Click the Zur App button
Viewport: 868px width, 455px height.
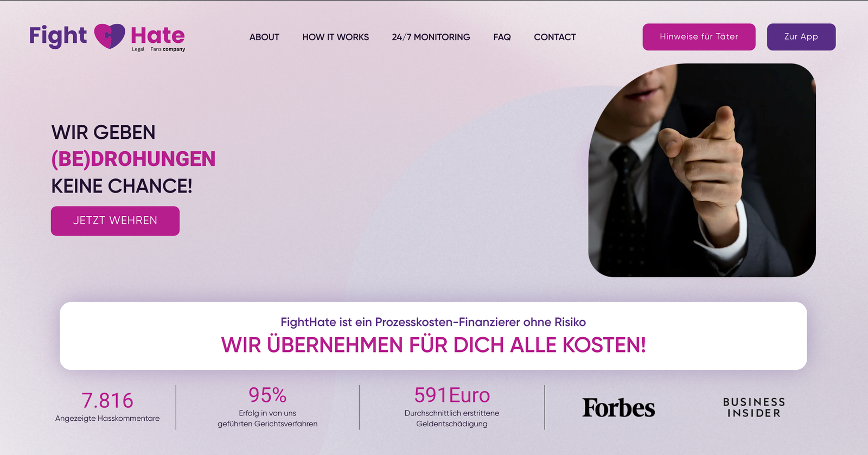(x=801, y=37)
